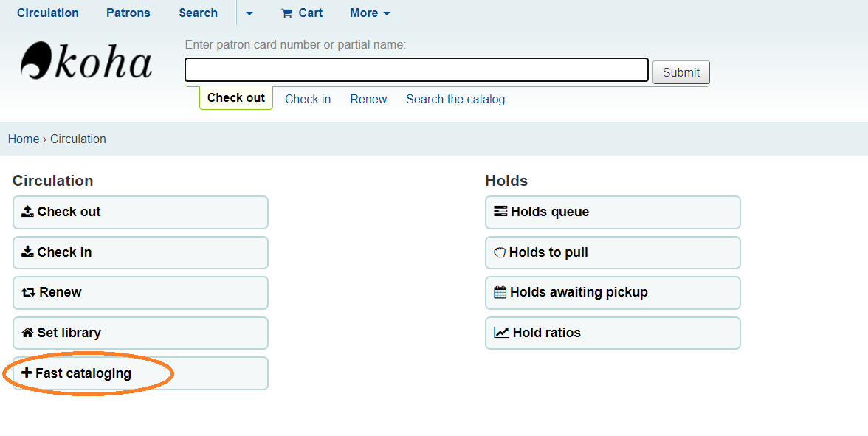The height and width of the screenshot is (436, 868).
Task: Click the Koha logo
Action: [86, 61]
